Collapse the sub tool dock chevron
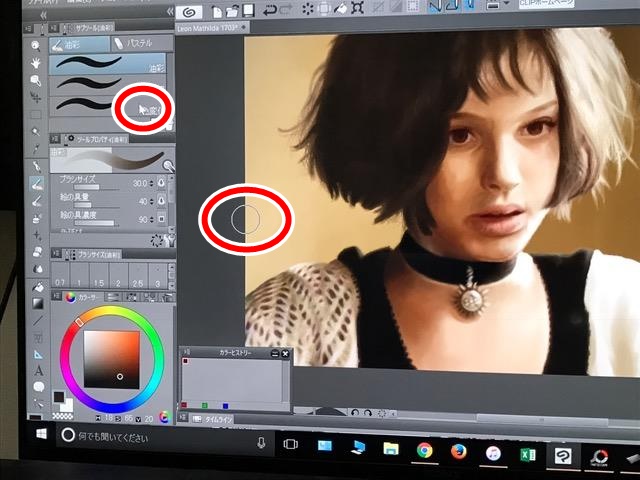 click(170, 12)
